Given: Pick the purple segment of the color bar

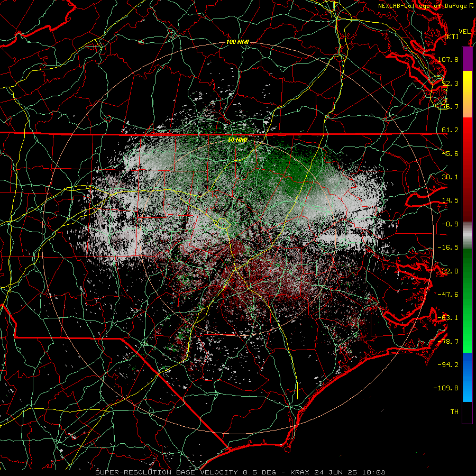Looking at the screenshot, I should coord(467,59).
